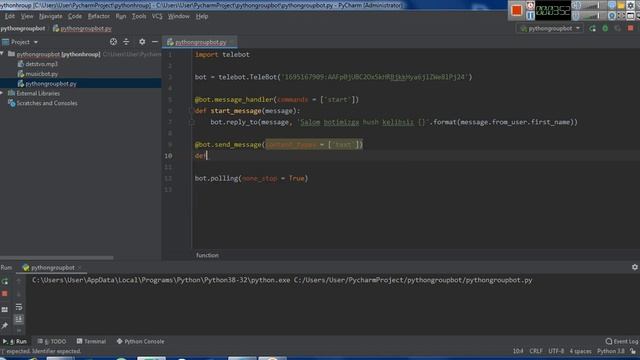Open the recorder's yellow folder icon
Image resolution: width=640 pixels, height=360 pixels.
point(621,5)
